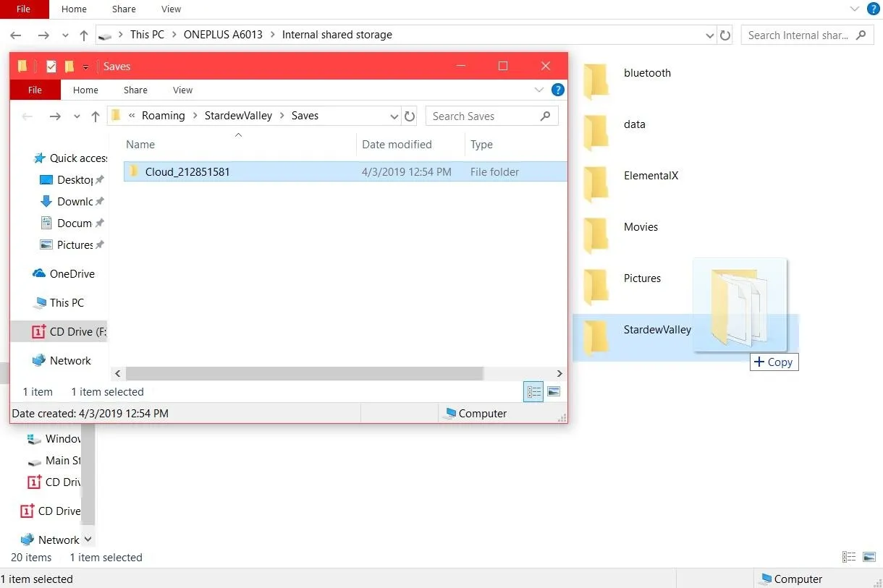Viewport: 883px width, 588px height.
Task: Open the Saves address bar history dropdown
Action: coord(394,116)
